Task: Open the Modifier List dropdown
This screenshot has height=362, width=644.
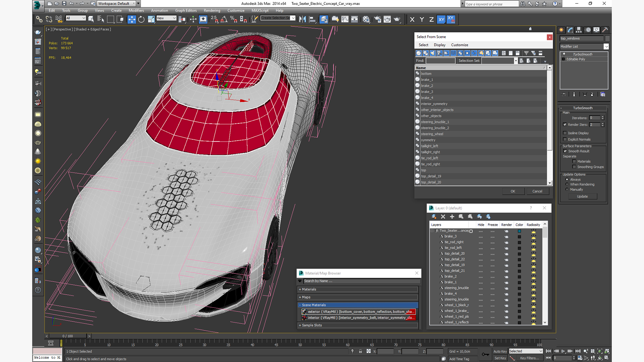Action: click(606, 47)
